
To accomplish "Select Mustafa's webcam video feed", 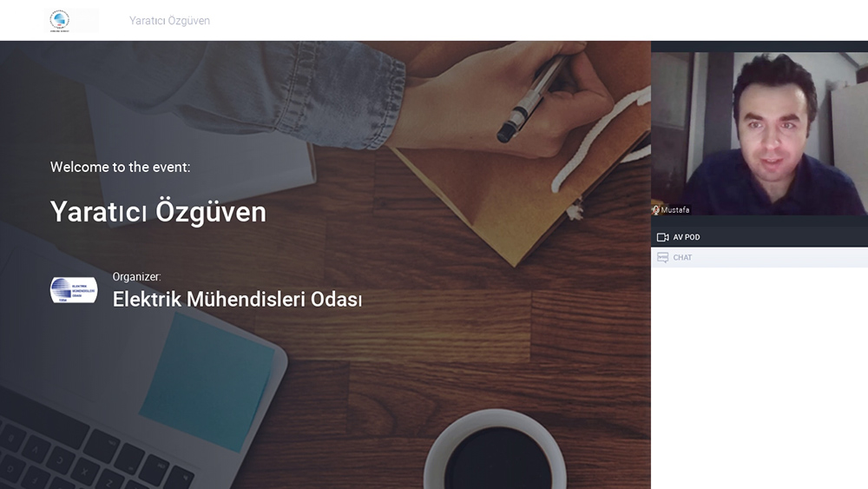I will click(759, 134).
